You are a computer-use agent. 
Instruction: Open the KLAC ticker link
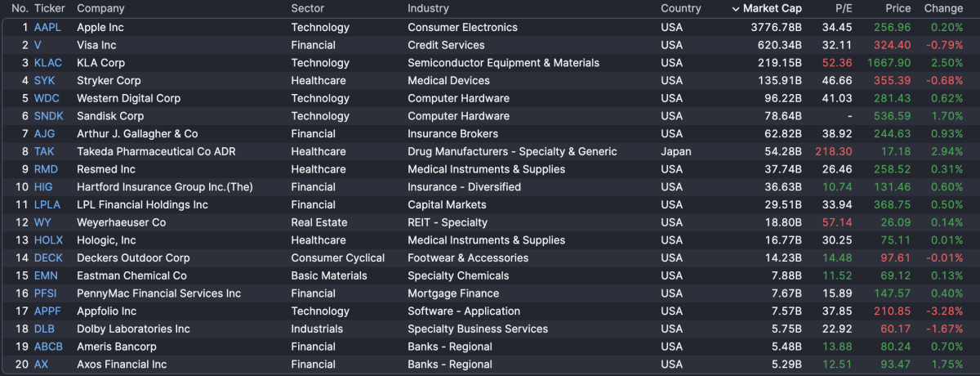47,63
